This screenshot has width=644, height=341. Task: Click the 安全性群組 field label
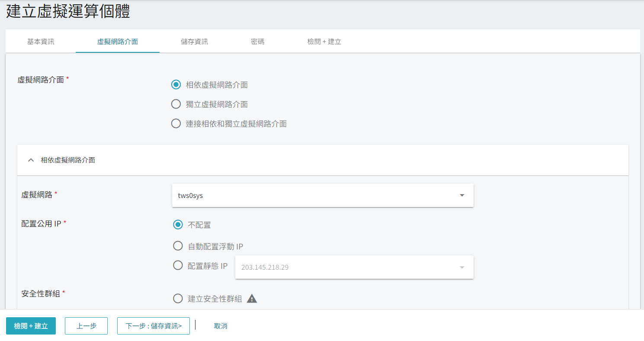[41, 293]
